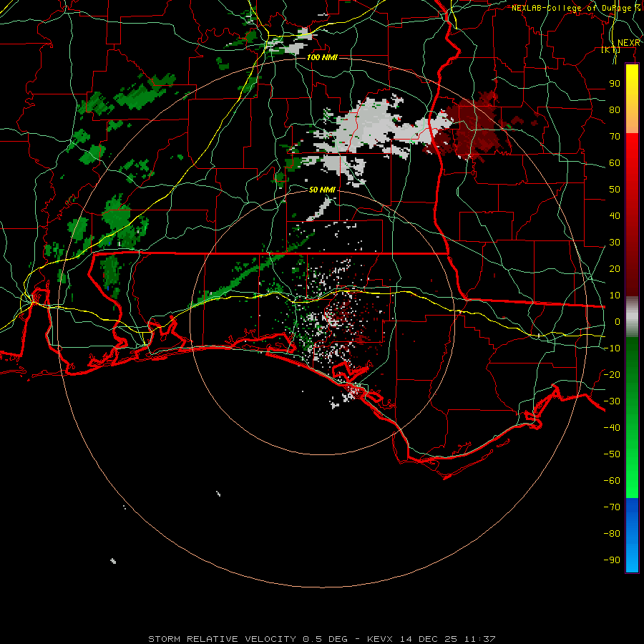Select the 50 value on velocity scale
Image resolution: width=644 pixels, height=644 pixels.
tap(615, 190)
